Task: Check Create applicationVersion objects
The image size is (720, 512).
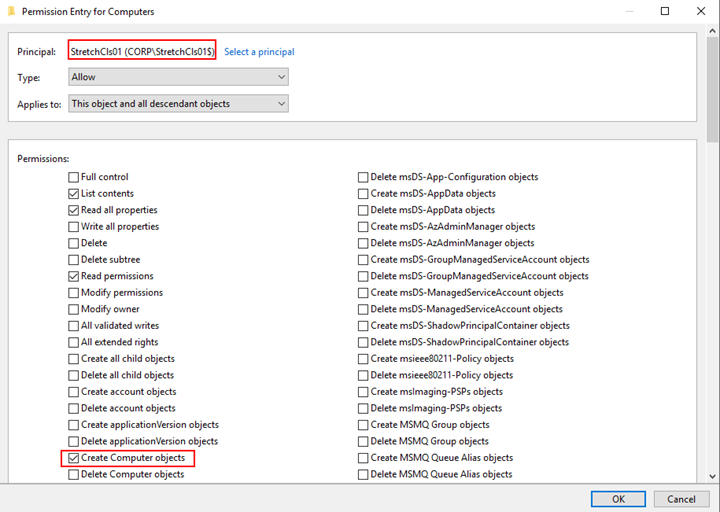Action: (x=73, y=425)
